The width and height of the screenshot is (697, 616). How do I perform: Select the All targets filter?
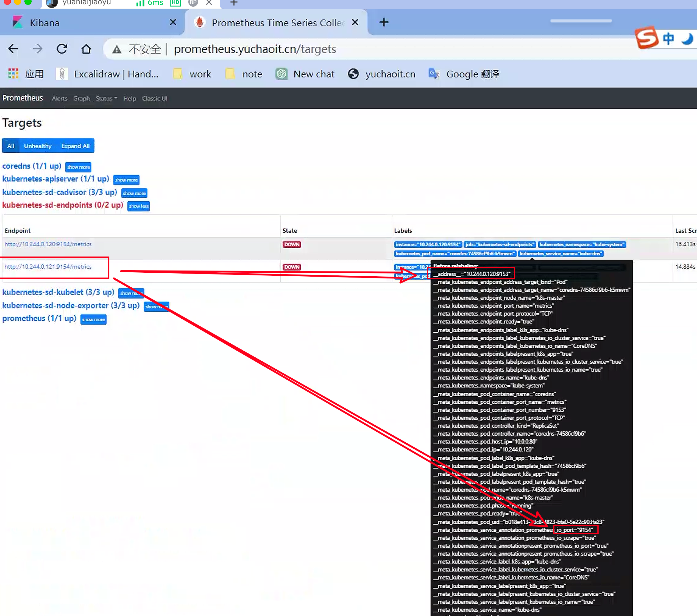coord(11,146)
